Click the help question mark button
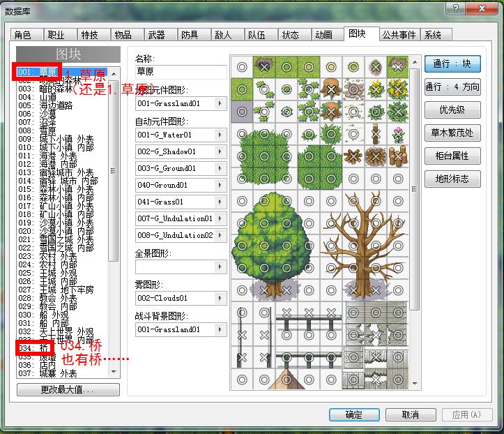 point(456,8)
